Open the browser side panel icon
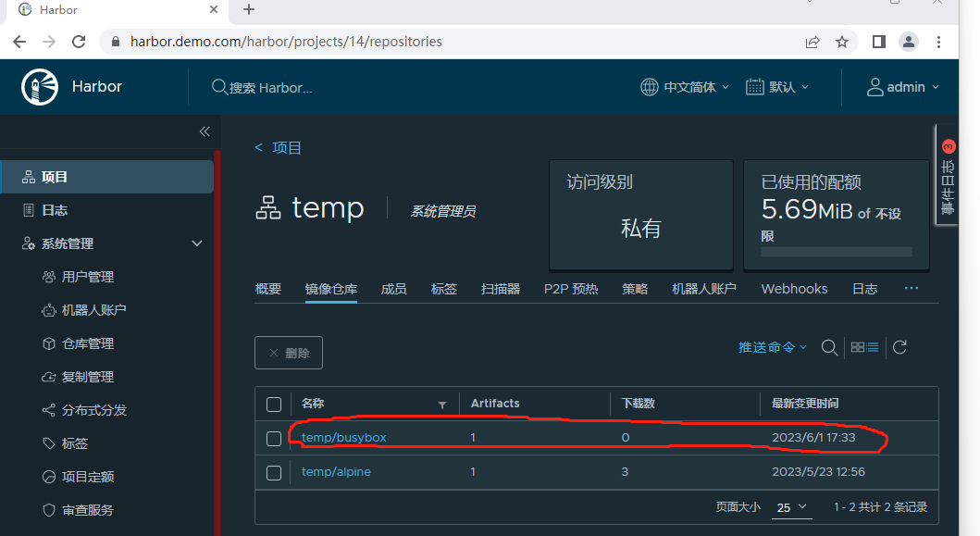Viewport: 980px width, 536px height. click(x=879, y=42)
